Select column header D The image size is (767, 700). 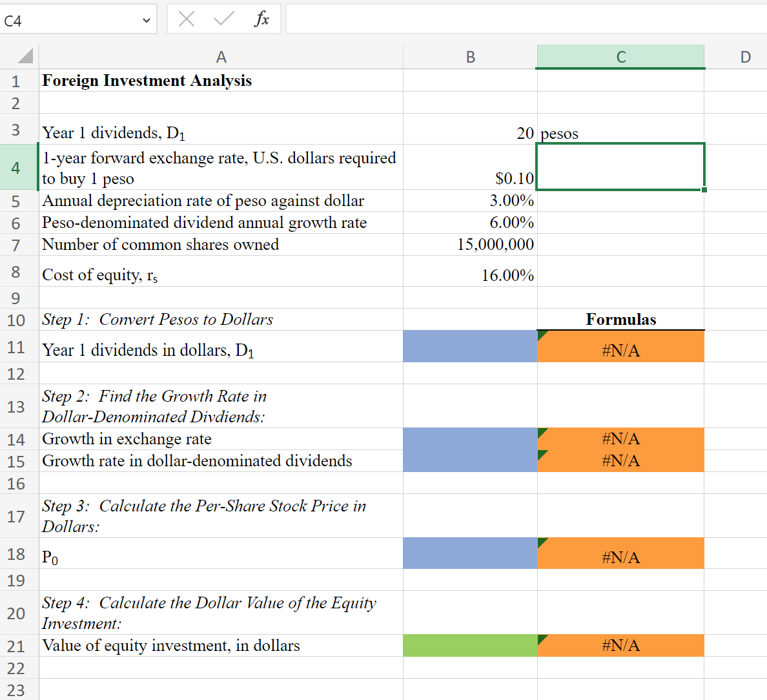pos(746,57)
